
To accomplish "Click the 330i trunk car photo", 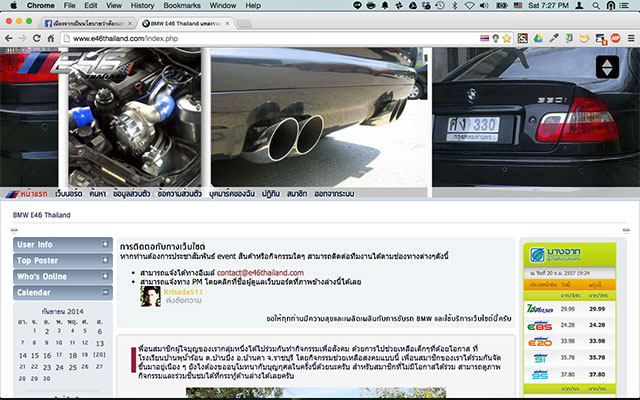I will [x=536, y=117].
